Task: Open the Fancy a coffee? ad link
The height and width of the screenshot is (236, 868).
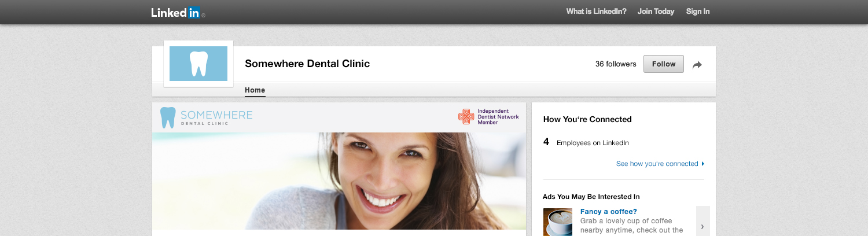Action: pos(608,212)
